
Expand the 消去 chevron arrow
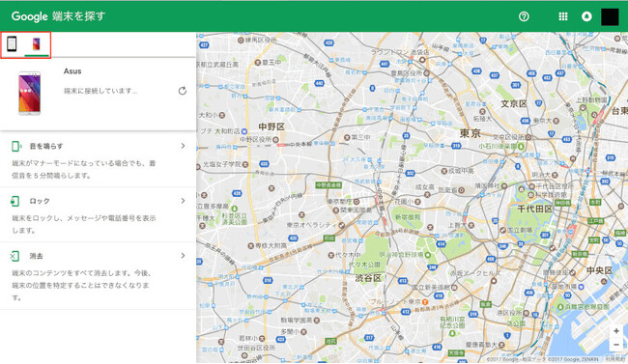183,256
